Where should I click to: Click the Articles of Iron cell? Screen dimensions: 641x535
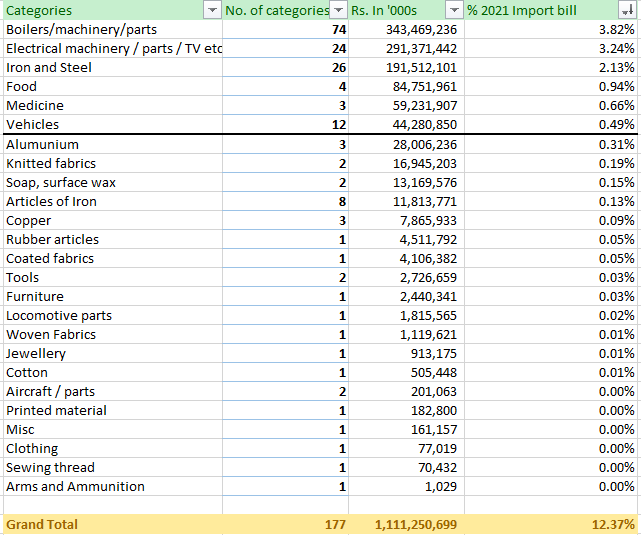[x=113, y=201]
